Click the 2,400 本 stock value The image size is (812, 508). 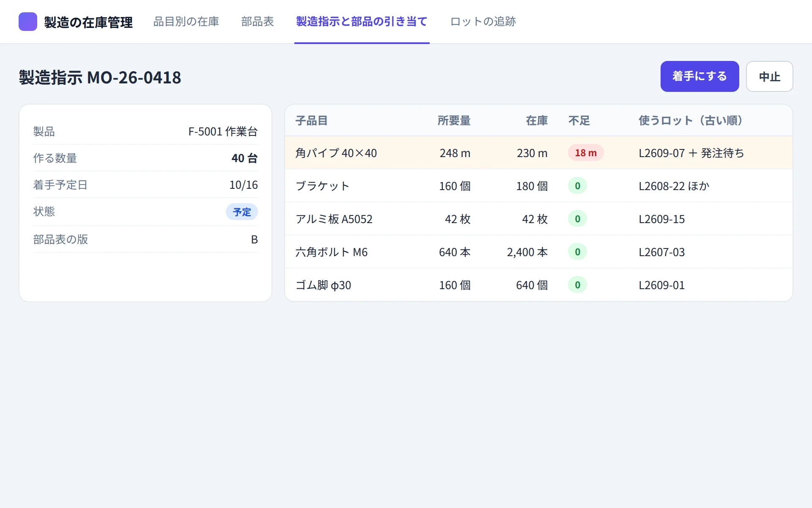pos(527,252)
